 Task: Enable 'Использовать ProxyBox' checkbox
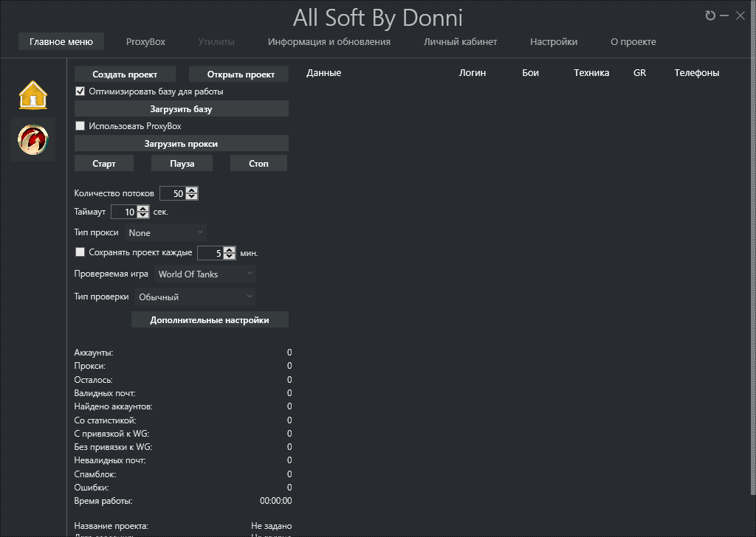tap(80, 126)
